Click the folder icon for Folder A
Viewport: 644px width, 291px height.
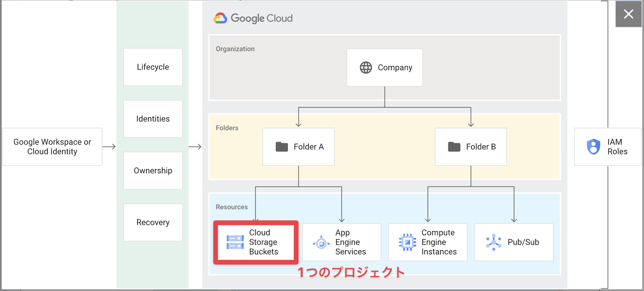(x=282, y=147)
